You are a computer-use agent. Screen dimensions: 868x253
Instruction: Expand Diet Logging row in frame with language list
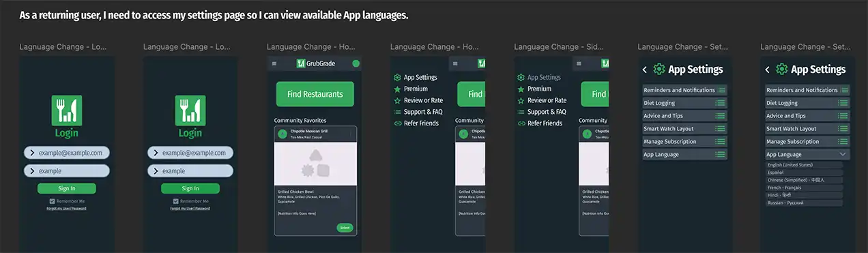pos(808,103)
